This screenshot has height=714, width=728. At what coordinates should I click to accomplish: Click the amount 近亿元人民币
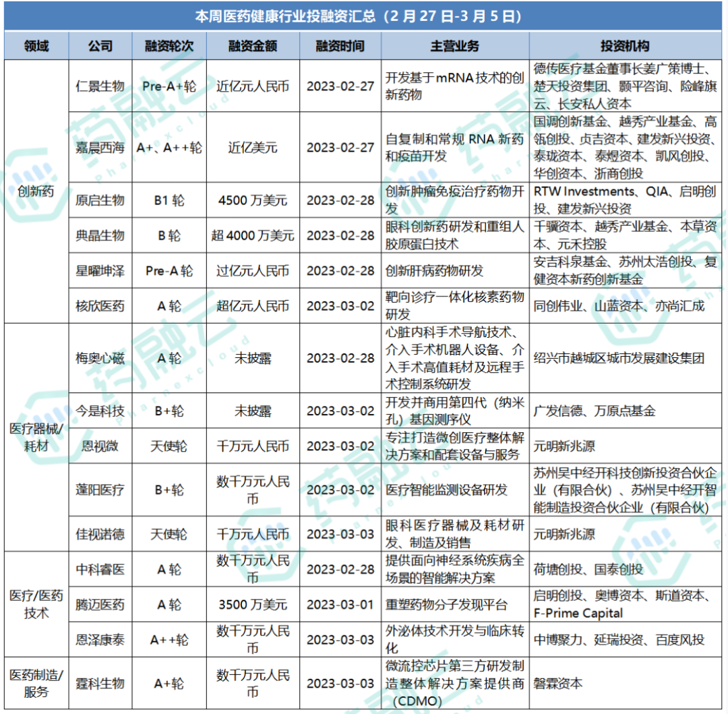coord(253,86)
